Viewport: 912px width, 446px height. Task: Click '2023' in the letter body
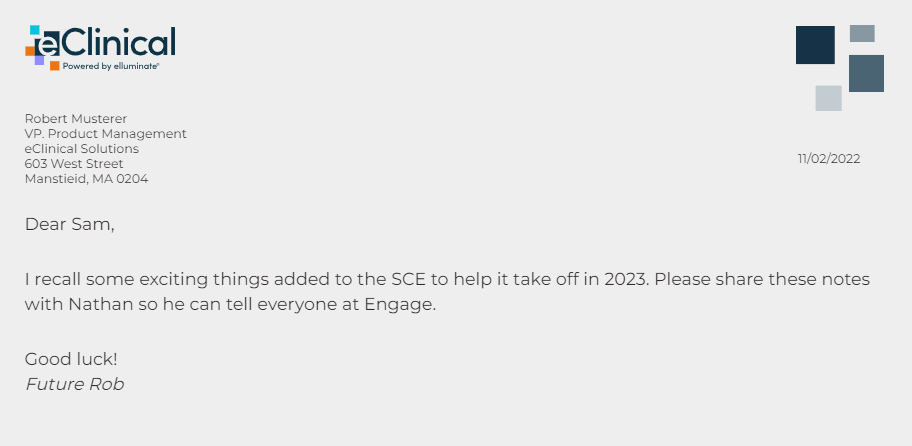tap(624, 279)
